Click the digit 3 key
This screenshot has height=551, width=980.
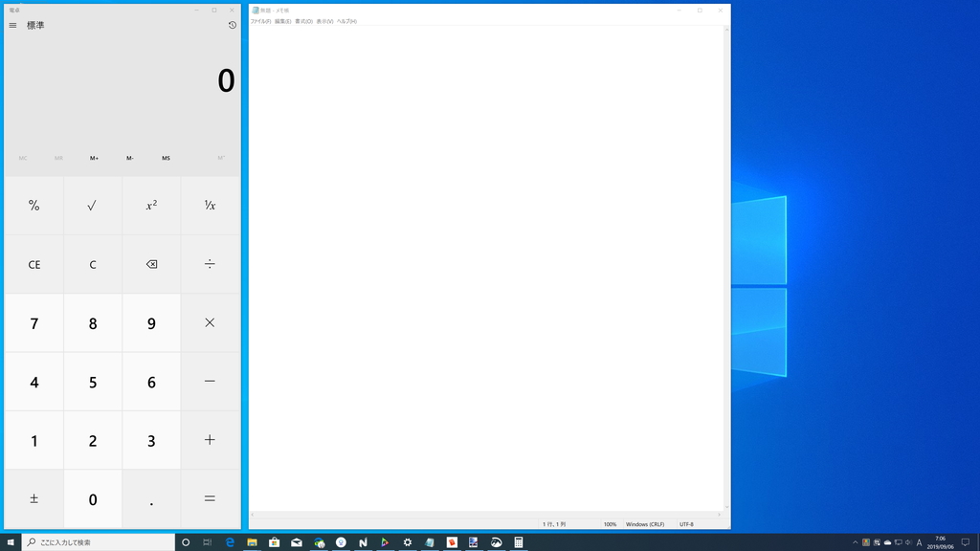pos(151,440)
